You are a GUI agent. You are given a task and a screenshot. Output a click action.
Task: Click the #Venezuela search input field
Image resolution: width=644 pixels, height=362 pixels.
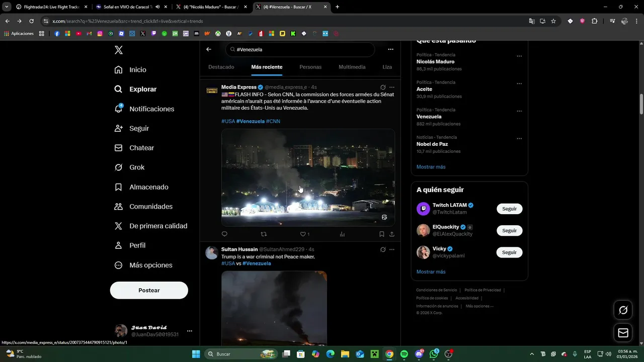(300, 49)
